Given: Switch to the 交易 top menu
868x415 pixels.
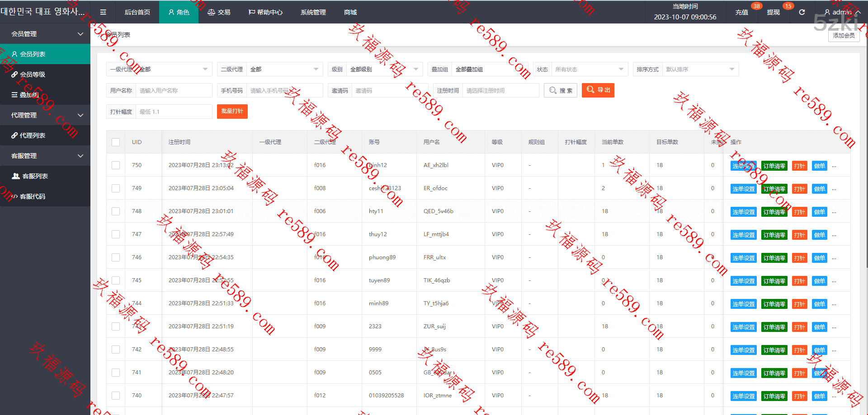Looking at the screenshot, I should click(219, 12).
